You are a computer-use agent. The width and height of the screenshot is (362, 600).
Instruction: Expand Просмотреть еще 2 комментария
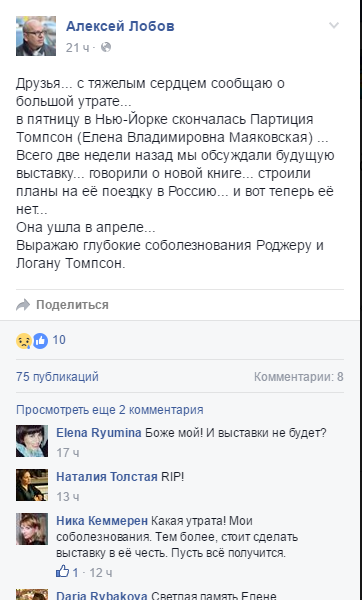pos(109,410)
